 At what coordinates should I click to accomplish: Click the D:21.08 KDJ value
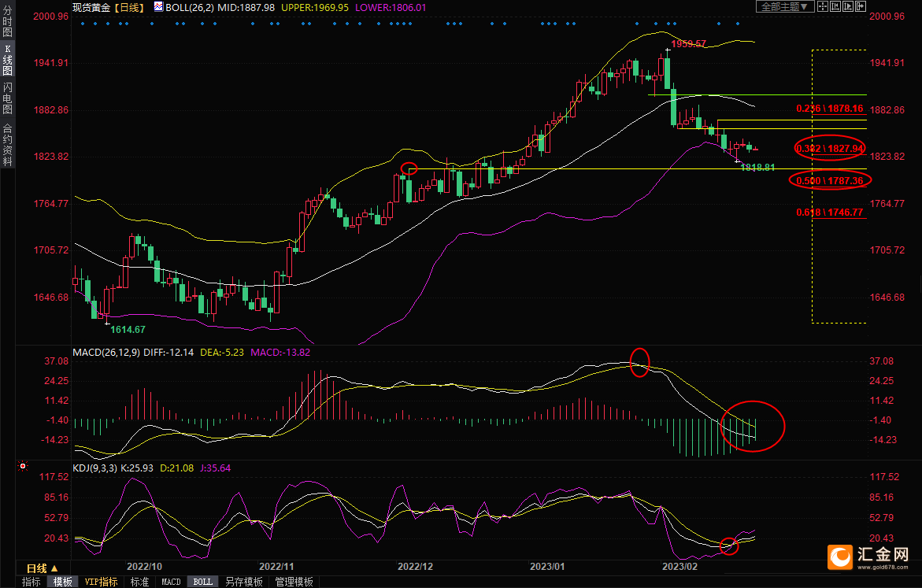176,468
